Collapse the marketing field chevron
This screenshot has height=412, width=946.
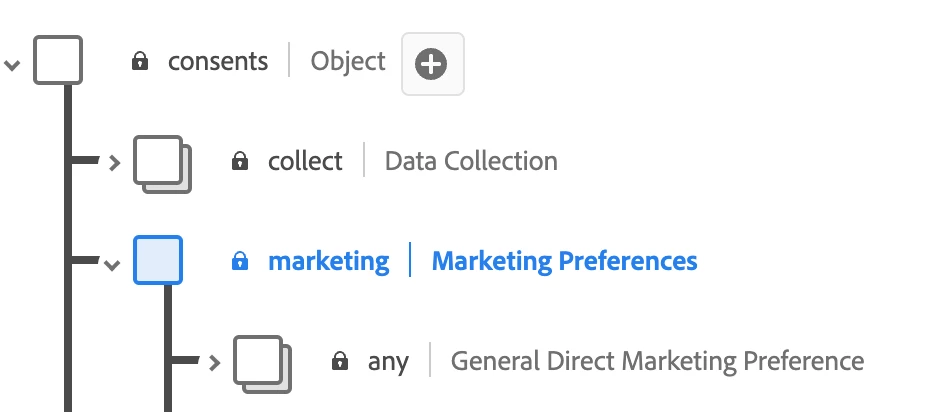112,265
